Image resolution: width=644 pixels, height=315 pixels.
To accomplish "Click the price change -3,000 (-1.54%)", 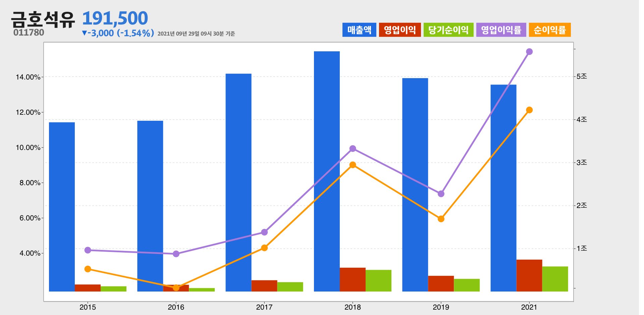I will (118, 33).
